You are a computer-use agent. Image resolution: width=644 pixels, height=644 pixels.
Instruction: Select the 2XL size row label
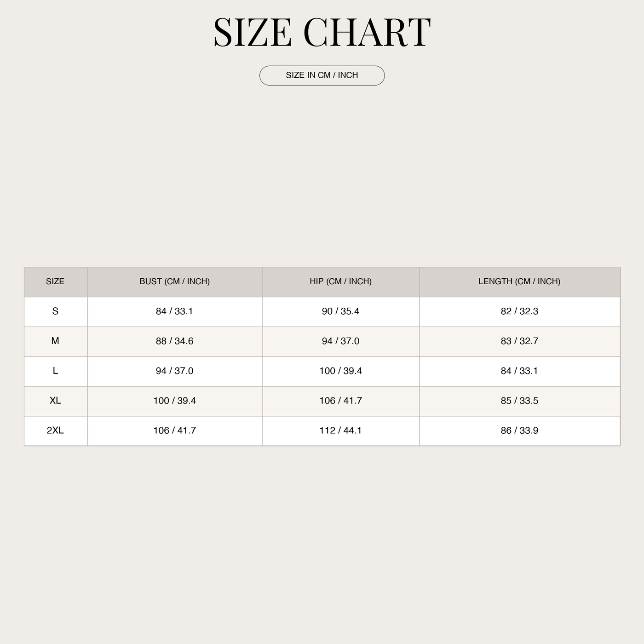click(x=55, y=431)
